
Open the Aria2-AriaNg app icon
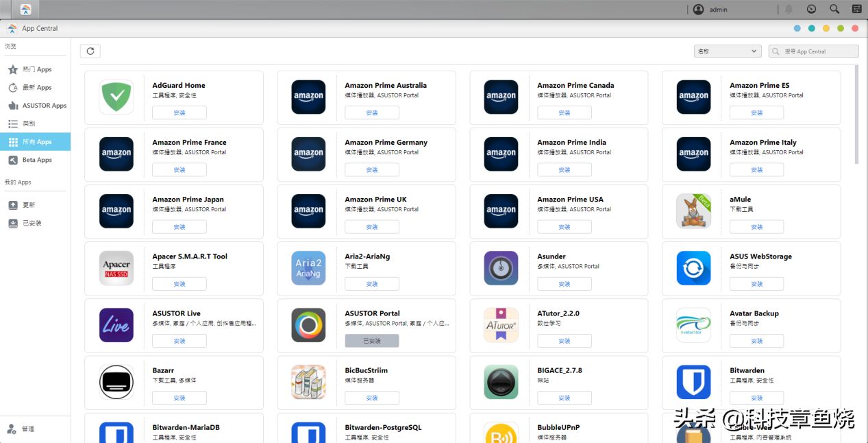[308, 267]
